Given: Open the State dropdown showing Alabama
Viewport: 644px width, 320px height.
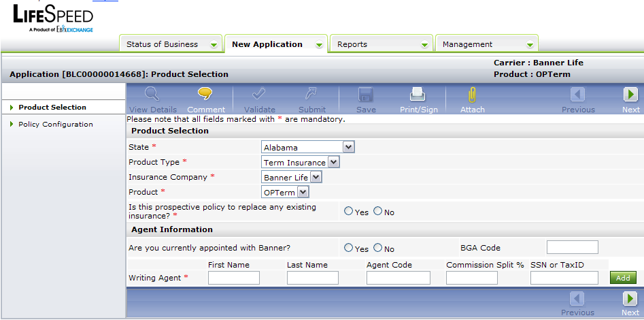Looking at the screenshot, I should [307, 147].
